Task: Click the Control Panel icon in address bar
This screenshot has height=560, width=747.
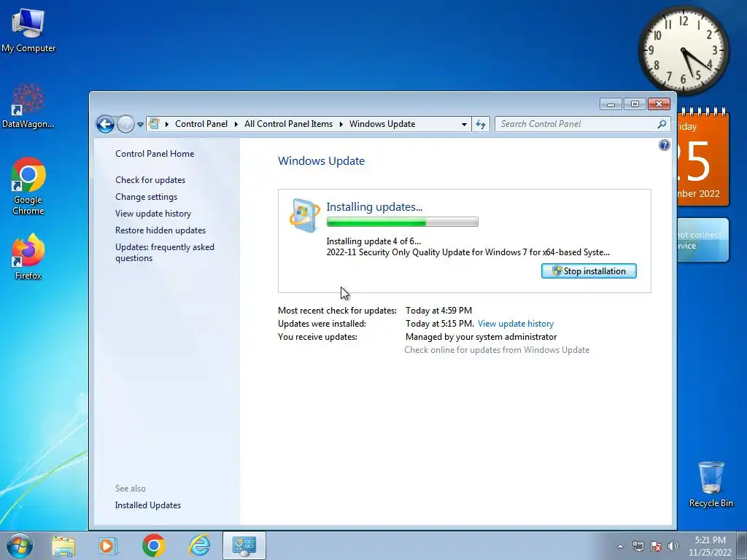Action: tap(155, 124)
